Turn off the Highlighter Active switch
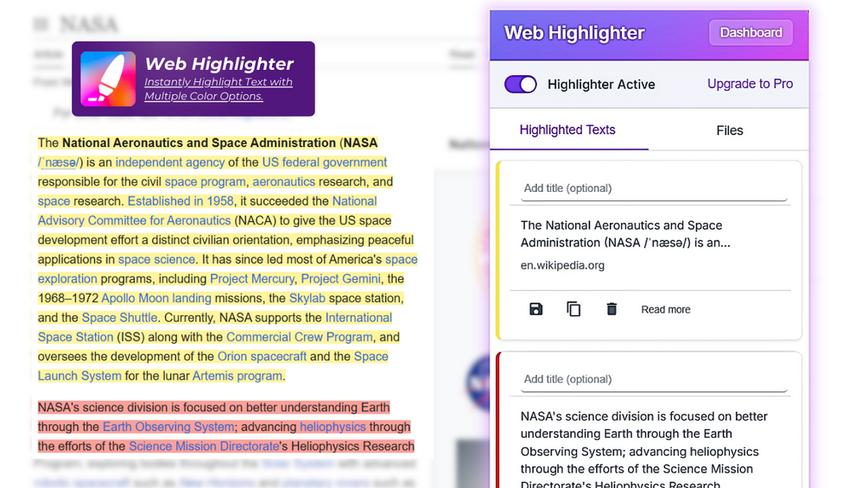 [520, 84]
